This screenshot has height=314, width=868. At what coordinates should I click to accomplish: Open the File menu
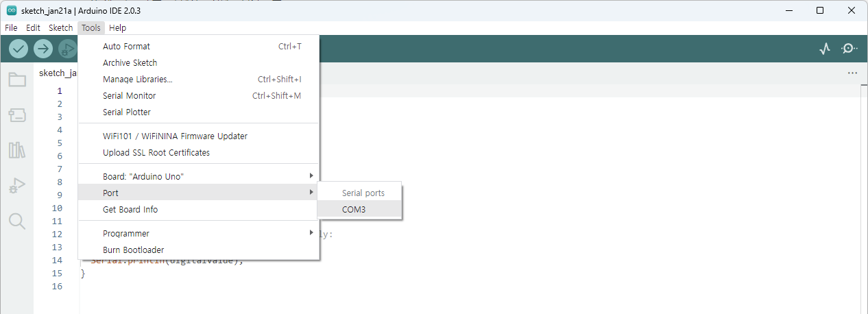click(11, 28)
